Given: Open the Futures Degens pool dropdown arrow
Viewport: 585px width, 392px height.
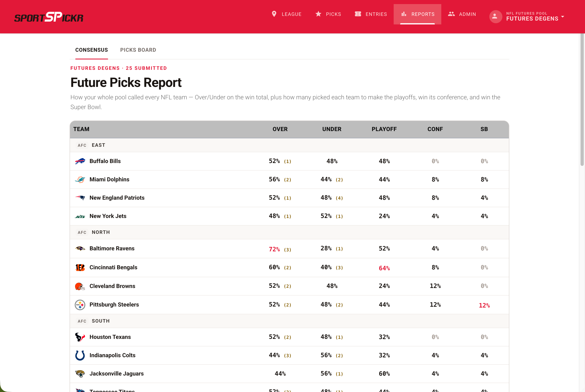Looking at the screenshot, I should pos(562,17).
